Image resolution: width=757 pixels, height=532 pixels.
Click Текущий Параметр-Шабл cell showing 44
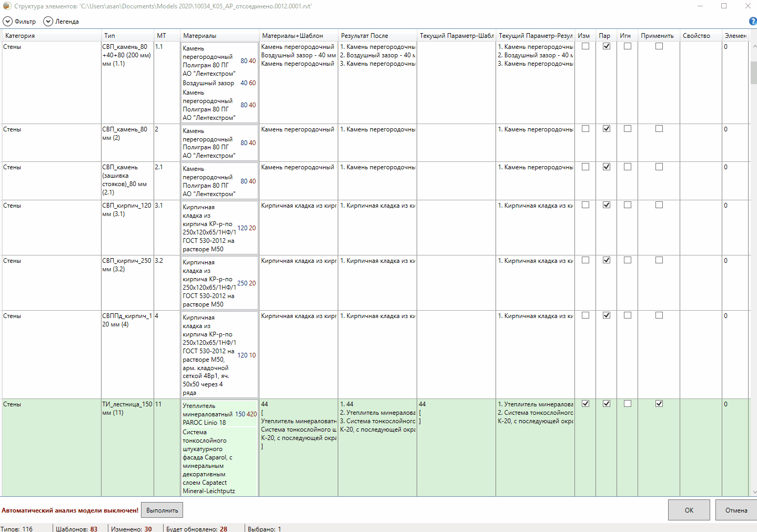pyautogui.click(x=456, y=447)
